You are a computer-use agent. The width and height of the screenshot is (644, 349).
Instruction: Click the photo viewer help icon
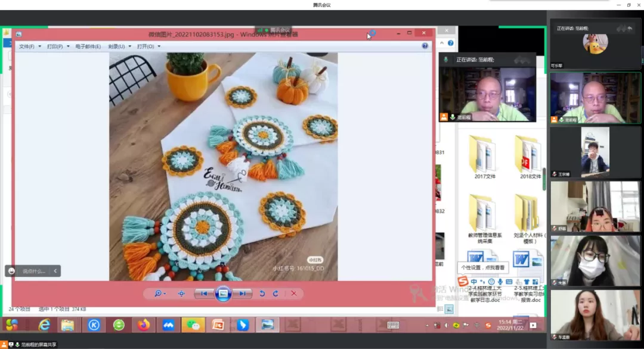click(425, 46)
